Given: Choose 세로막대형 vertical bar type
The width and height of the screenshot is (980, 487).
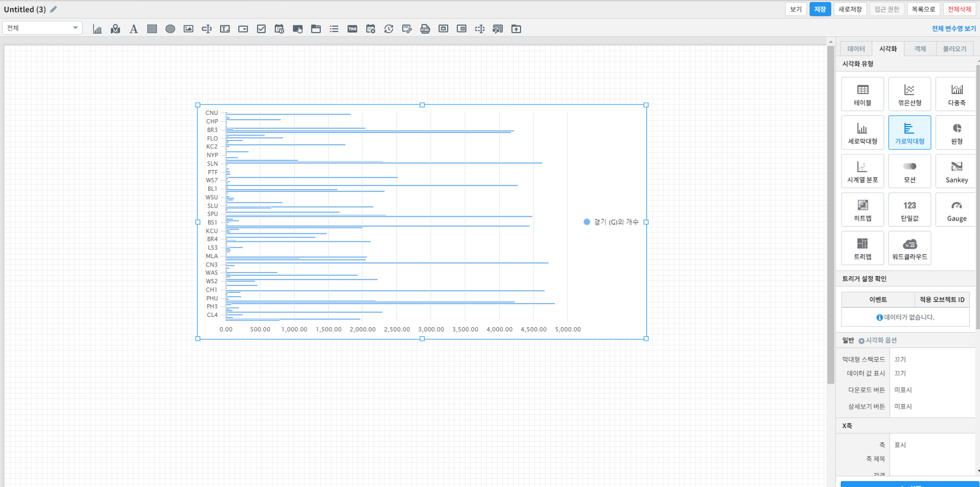Looking at the screenshot, I should click(x=862, y=132).
